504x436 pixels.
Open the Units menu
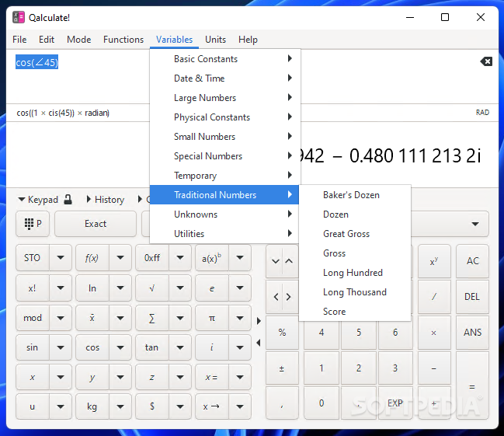click(215, 40)
